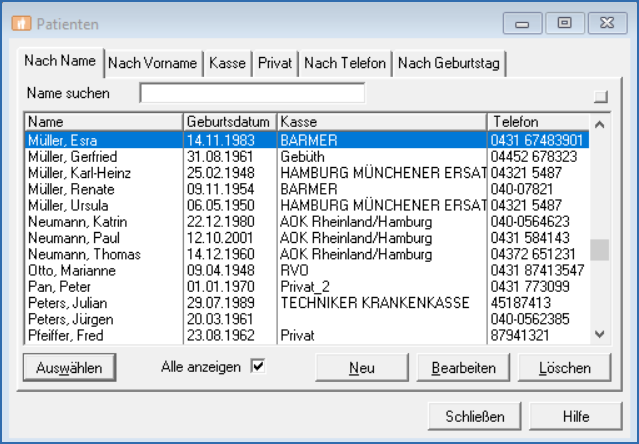Screen dimensions: 639x444
Task: Select patient Pan, Peter
Action: pos(307,287)
